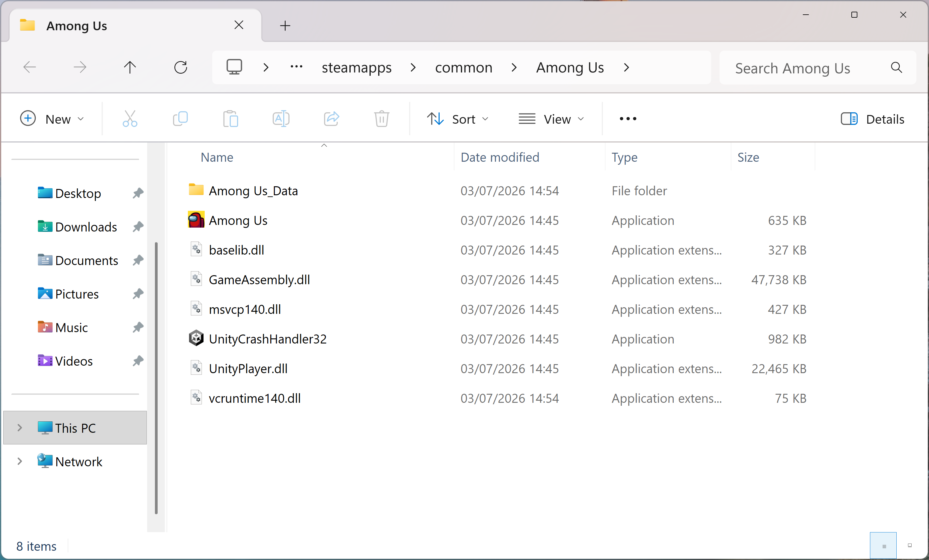Show hidden breadcrumb path folders
The image size is (929, 560).
(296, 67)
